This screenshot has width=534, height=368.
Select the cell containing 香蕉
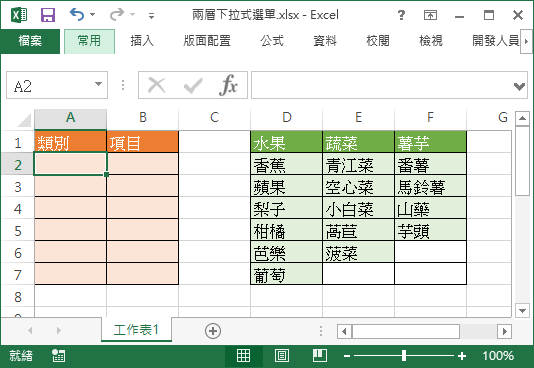[287, 164]
